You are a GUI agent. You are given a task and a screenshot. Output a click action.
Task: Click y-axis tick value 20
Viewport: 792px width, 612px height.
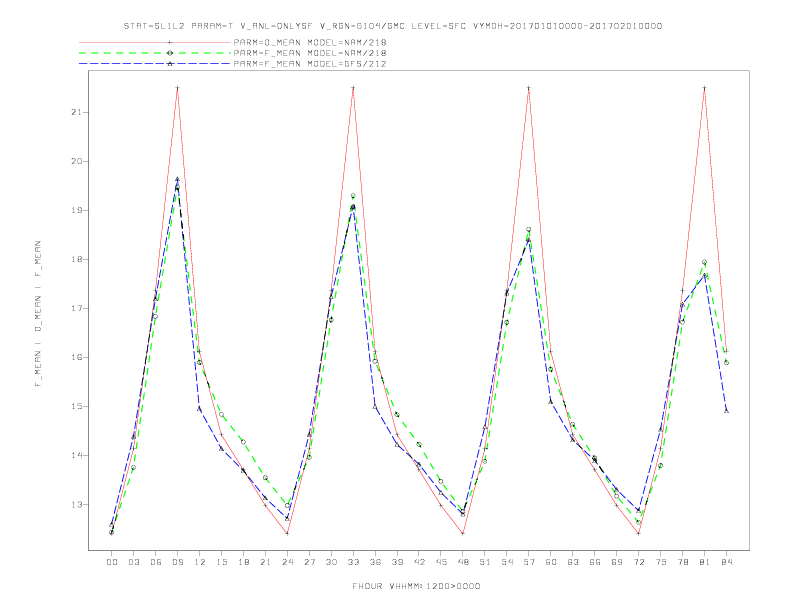(76, 161)
